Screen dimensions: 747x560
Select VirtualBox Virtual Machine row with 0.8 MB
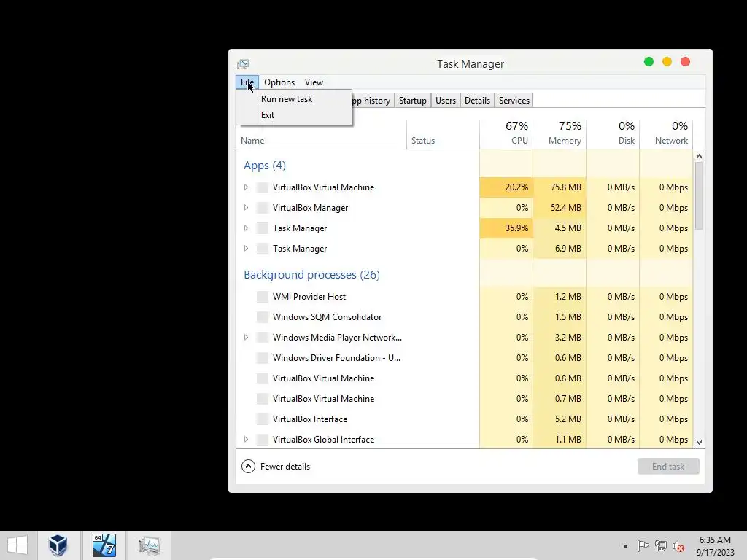pyautogui.click(x=465, y=378)
